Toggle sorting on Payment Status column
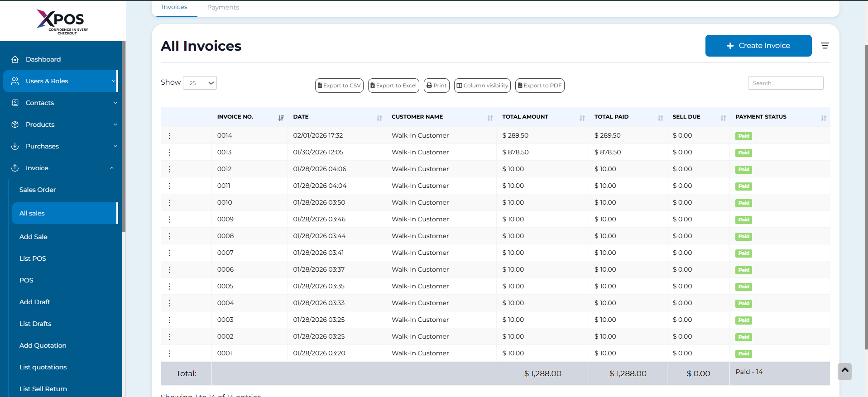Screen dimensions: 868x397 823,118
